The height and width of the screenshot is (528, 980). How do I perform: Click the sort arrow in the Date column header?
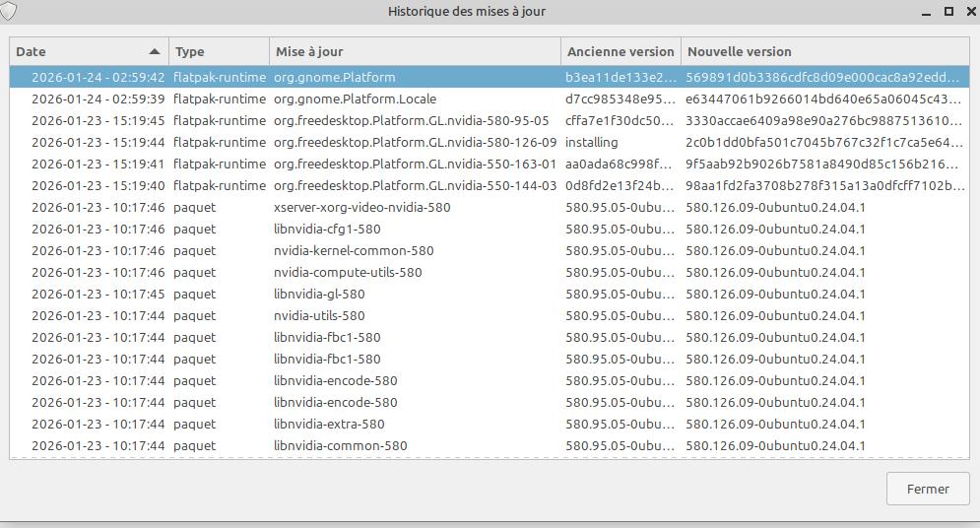[x=154, y=51]
